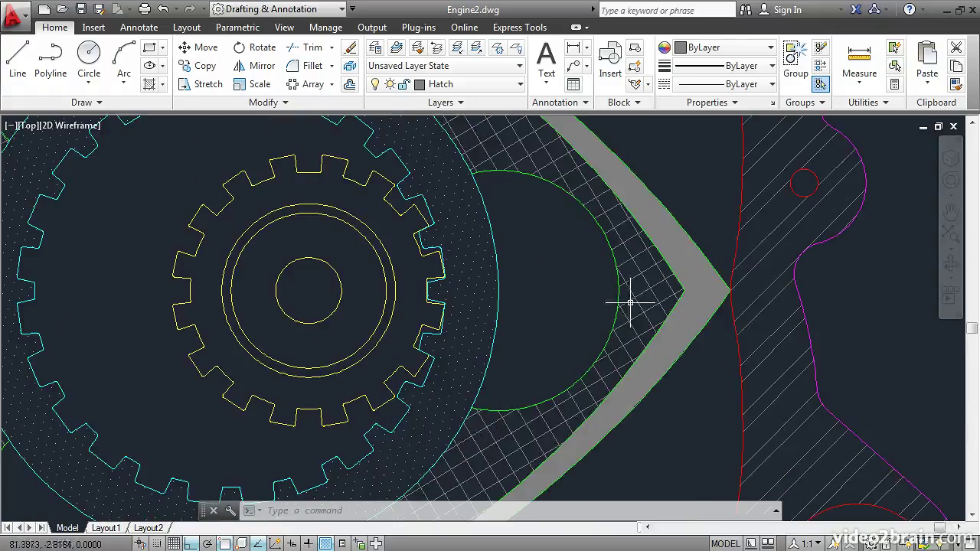The image size is (980, 551).
Task: Open the Insert ribbon tab
Action: pyautogui.click(x=93, y=28)
